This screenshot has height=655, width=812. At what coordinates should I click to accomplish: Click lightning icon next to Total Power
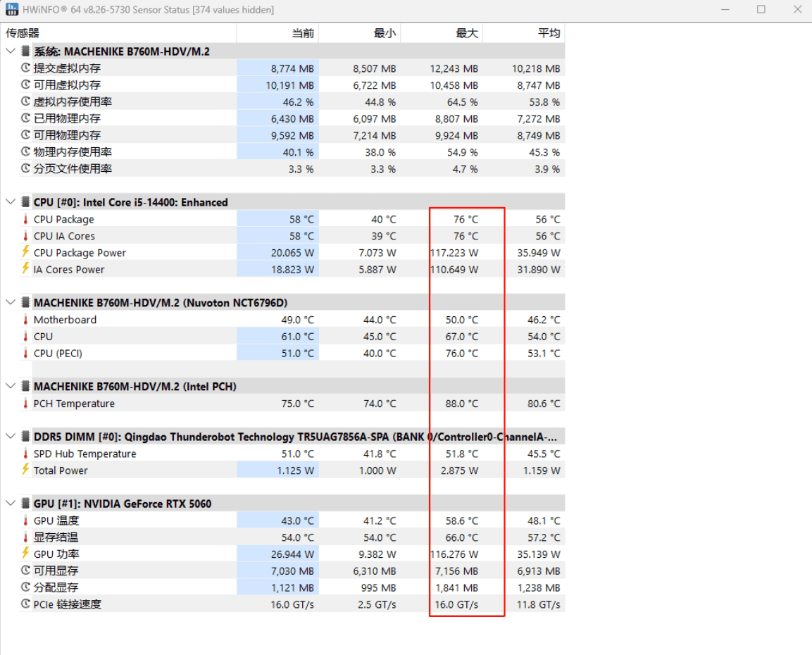[25, 469]
